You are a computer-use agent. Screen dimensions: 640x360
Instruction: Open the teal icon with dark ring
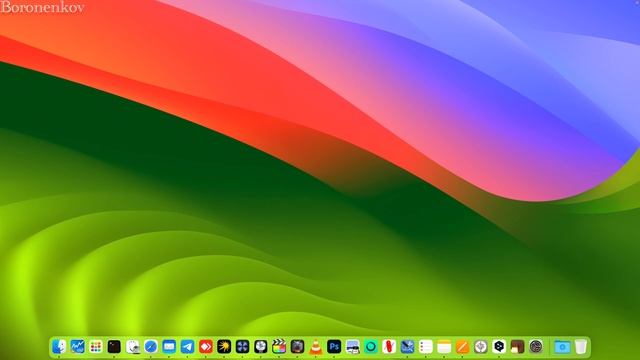point(371,347)
